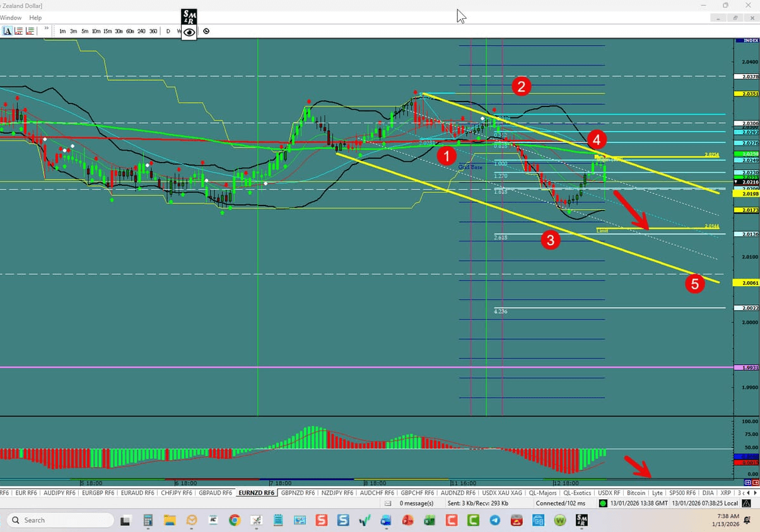
Task: Click inside the Windows Search box
Action: coord(60,519)
